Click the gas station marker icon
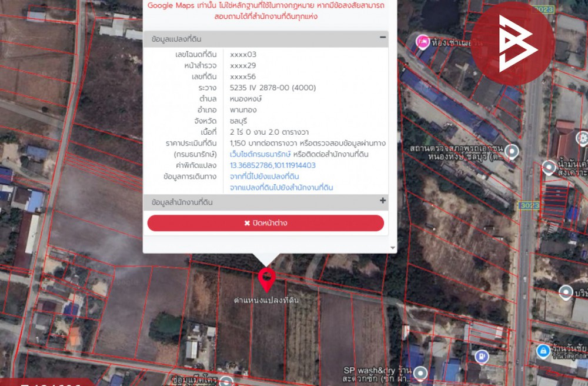The image size is (588, 386). (482, 356)
